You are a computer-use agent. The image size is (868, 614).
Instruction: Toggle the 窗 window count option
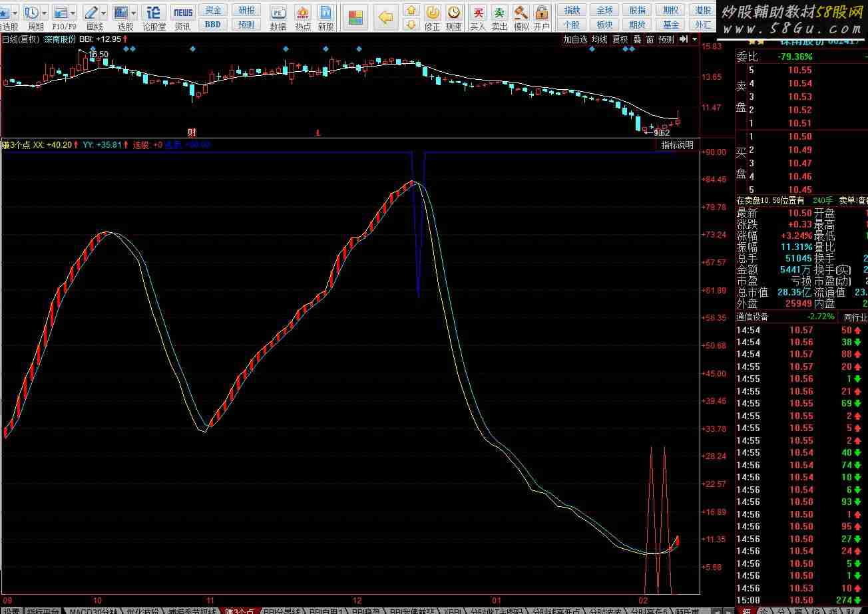650,39
